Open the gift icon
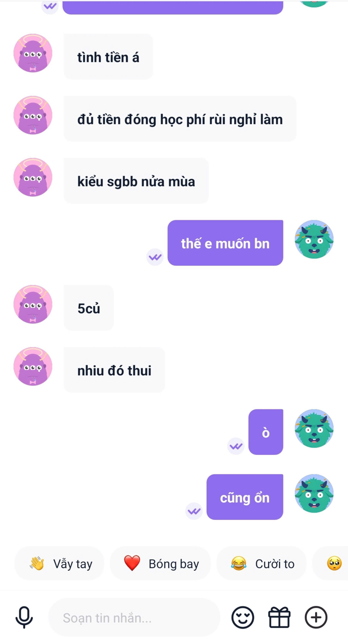This screenshot has width=348, height=644. tap(279, 617)
